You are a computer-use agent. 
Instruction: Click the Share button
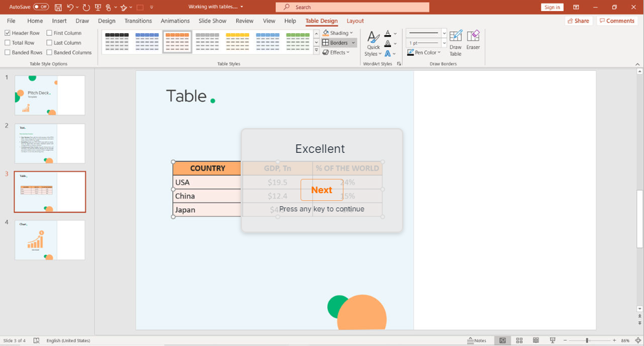click(579, 21)
